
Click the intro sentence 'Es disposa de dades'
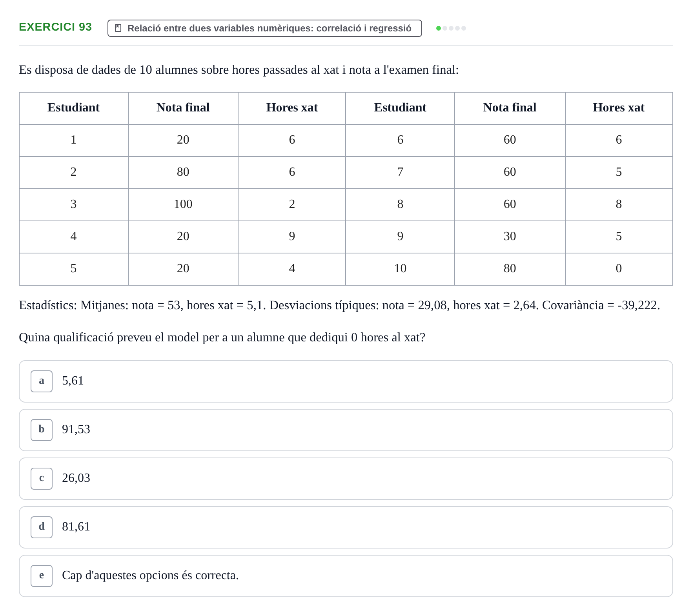tap(239, 70)
